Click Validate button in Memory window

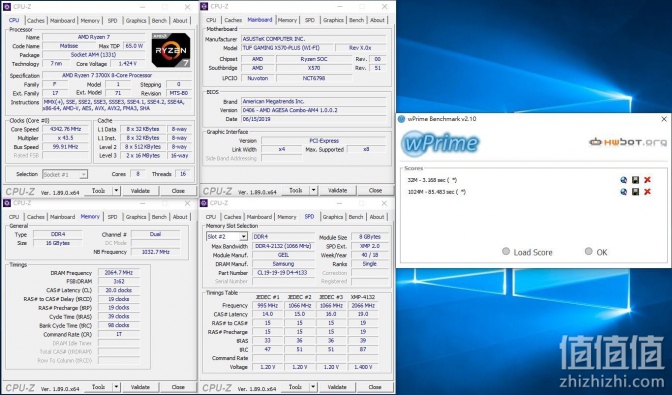[140, 387]
